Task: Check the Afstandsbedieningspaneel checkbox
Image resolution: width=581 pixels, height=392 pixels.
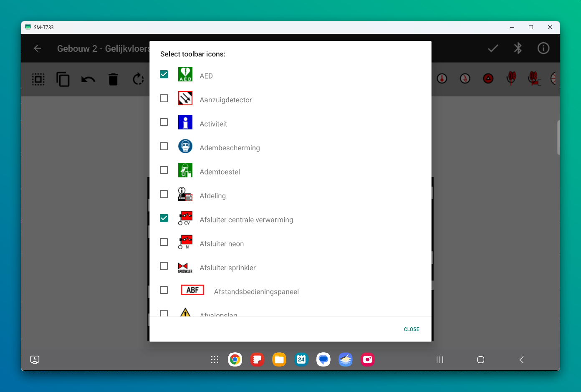Action: 164,290
